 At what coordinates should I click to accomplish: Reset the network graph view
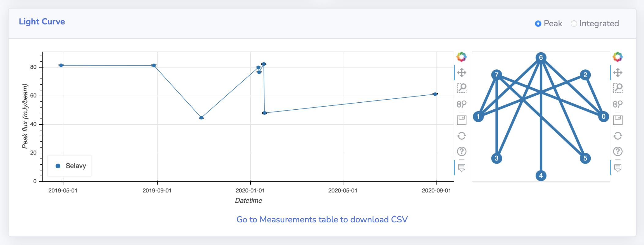click(618, 136)
